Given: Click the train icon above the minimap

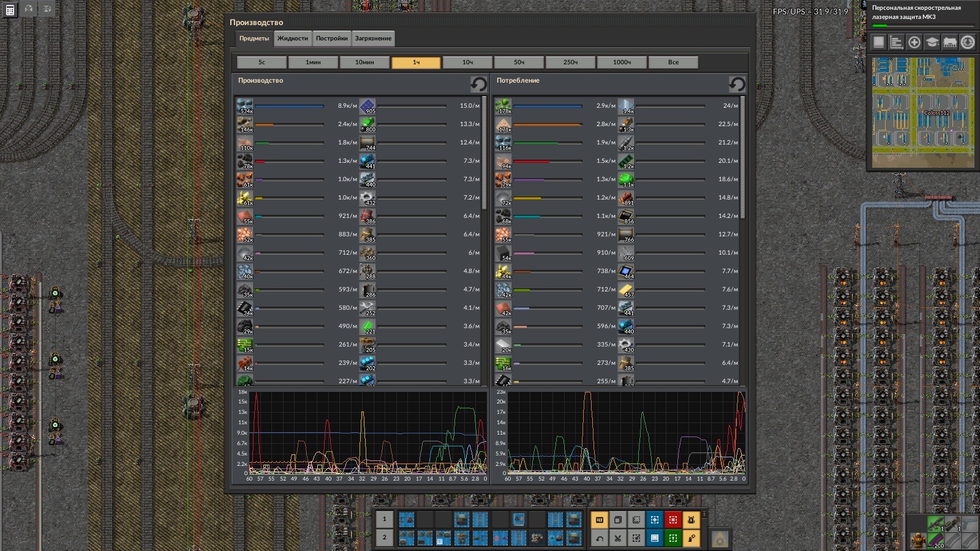Looking at the screenshot, I should [950, 42].
